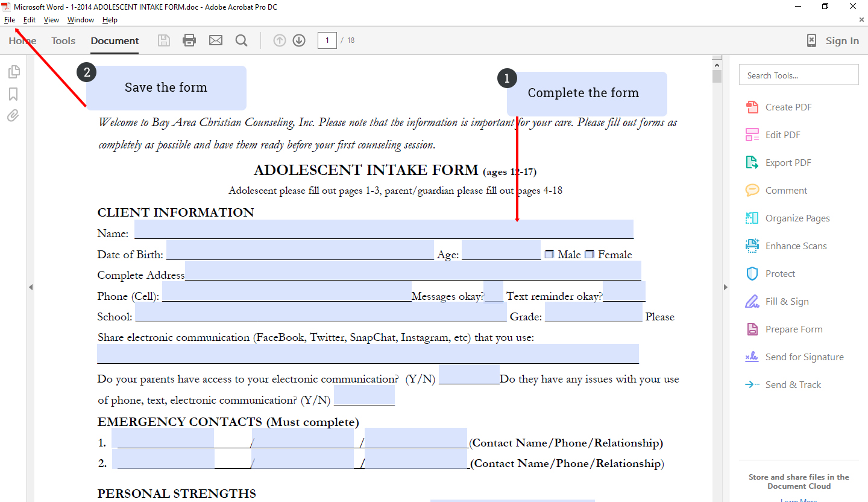Click the page number input field
The image size is (868, 502).
327,40
